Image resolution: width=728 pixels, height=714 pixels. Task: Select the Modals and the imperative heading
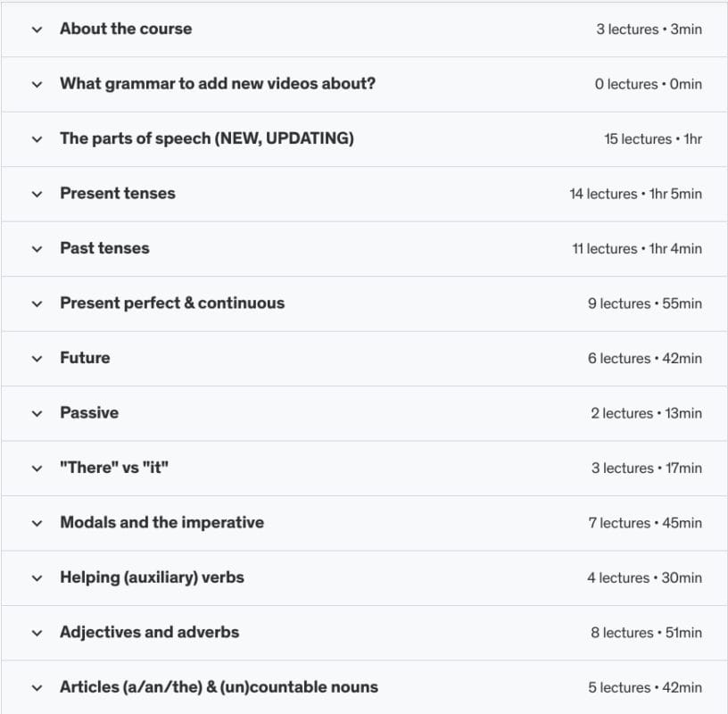tap(161, 522)
